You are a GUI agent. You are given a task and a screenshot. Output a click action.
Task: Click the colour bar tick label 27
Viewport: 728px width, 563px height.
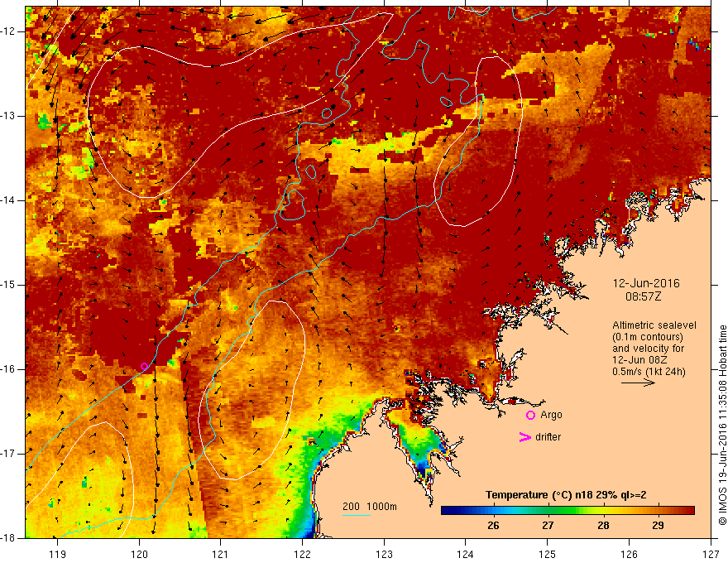[548, 526]
